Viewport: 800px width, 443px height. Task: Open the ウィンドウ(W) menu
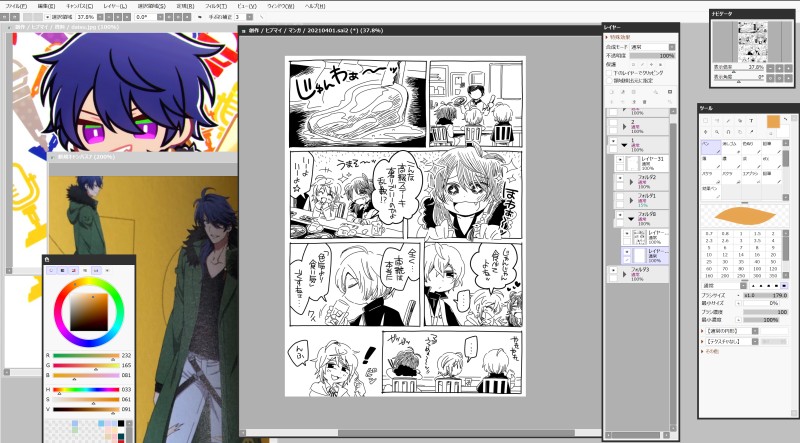281,6
